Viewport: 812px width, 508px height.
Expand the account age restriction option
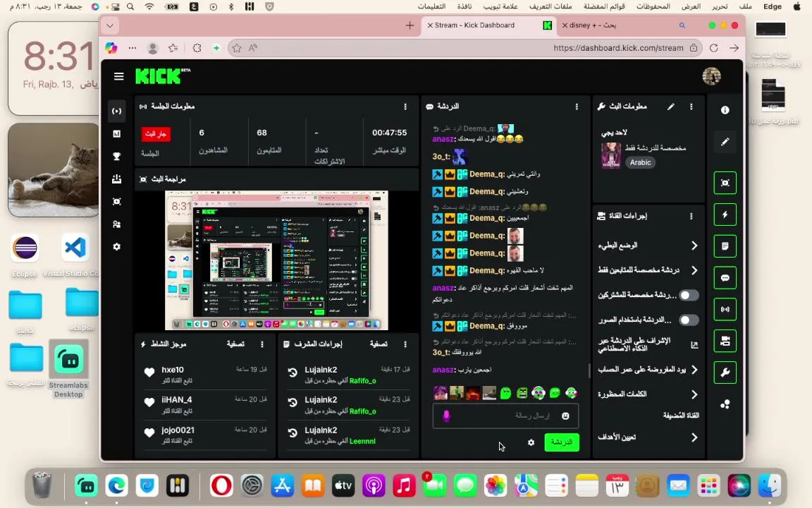tap(648, 370)
